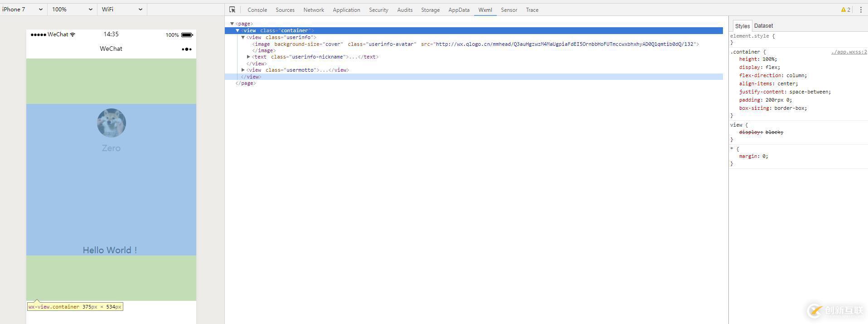Screen dimensions: 868x324
Task: Switch to the Sources tab
Action: (x=285, y=10)
